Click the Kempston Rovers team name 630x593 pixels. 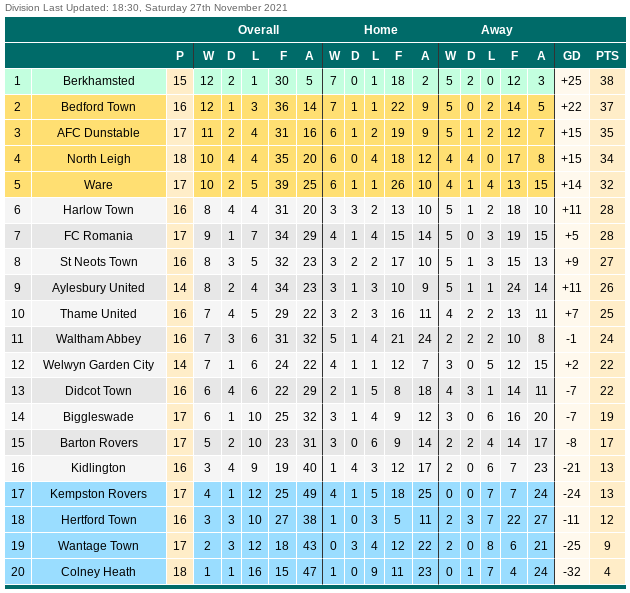click(98, 494)
